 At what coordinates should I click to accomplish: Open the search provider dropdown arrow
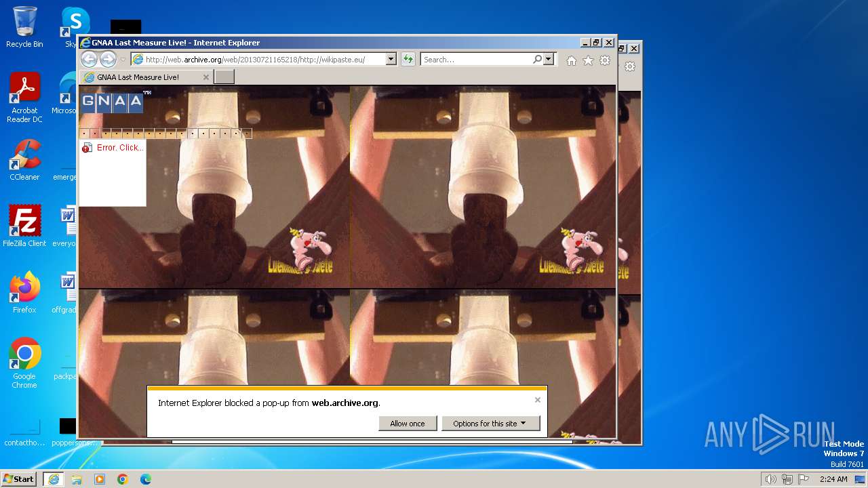click(549, 60)
